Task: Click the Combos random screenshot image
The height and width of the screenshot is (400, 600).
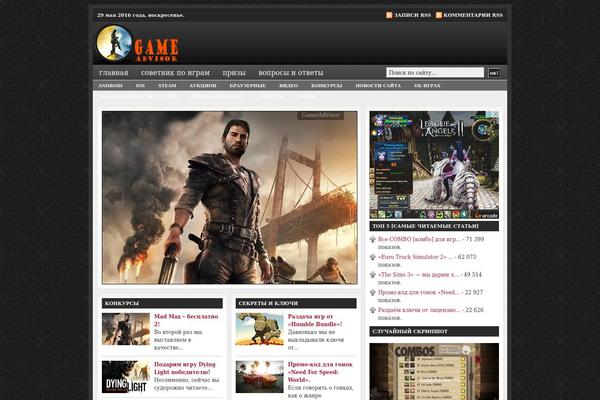Action: (434, 372)
